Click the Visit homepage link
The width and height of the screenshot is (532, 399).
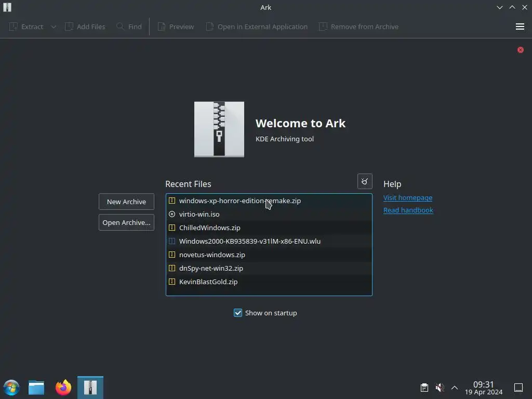tap(407, 197)
